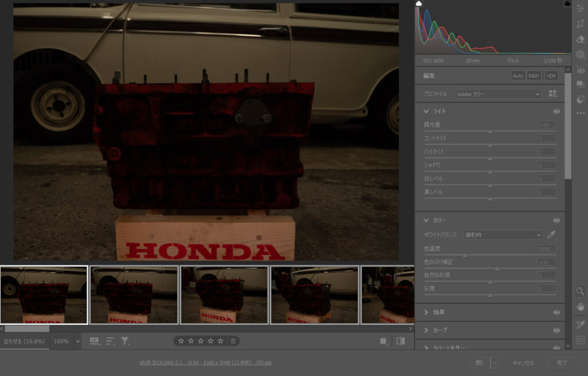Open the sort order icon
Image resolution: width=588 pixels, height=376 pixels.
click(110, 341)
